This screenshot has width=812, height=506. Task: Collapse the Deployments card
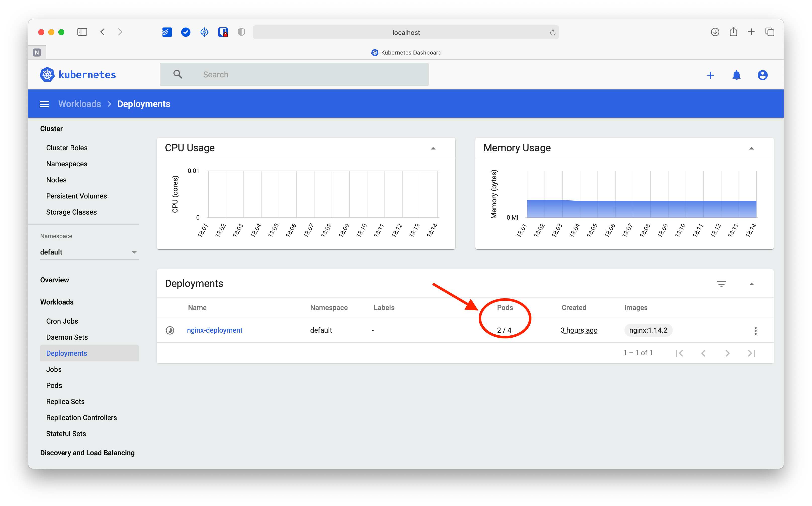click(x=751, y=284)
